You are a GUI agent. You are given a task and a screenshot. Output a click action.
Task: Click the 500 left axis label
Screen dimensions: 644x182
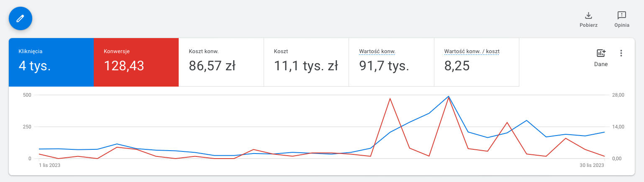coord(27,95)
